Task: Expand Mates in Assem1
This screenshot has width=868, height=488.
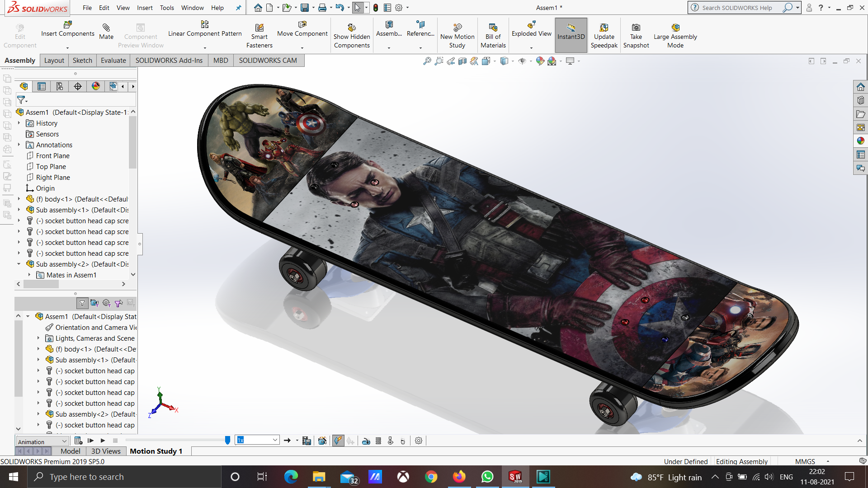Action: point(29,275)
